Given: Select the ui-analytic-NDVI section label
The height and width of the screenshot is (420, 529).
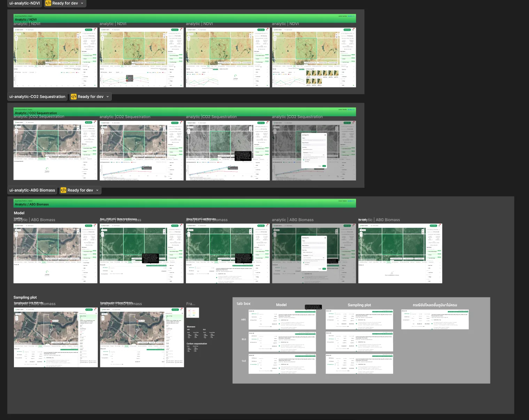Looking at the screenshot, I should pos(25,3).
